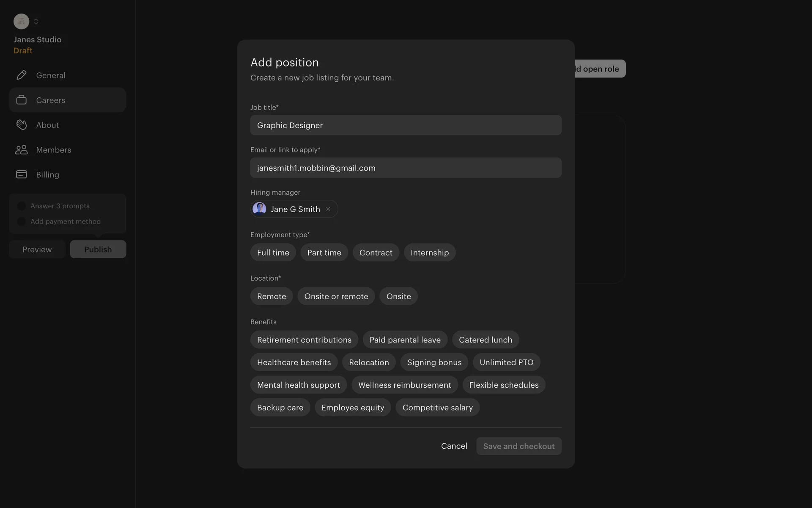Select Internship employment type
The image size is (812, 508).
429,253
